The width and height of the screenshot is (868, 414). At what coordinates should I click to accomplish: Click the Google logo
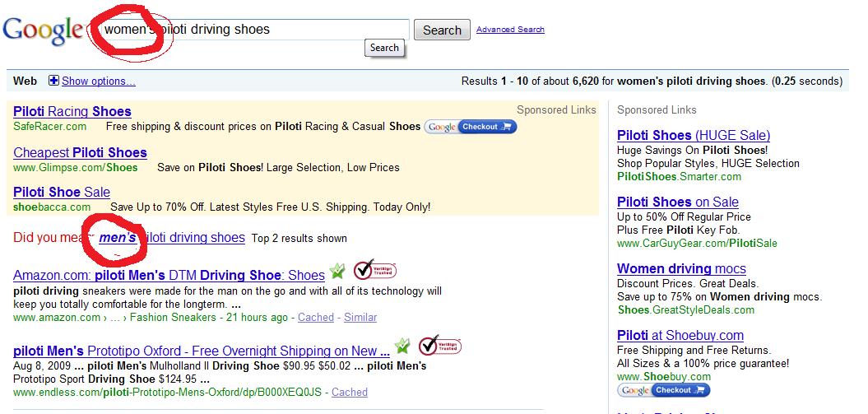tap(43, 31)
